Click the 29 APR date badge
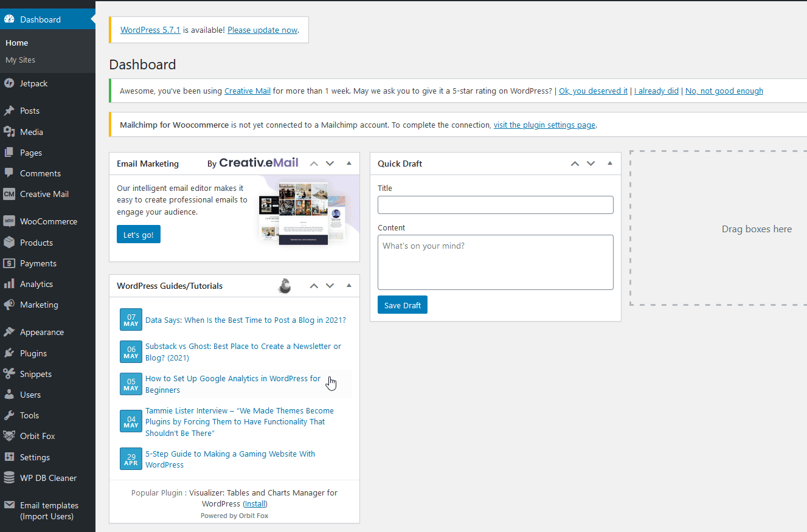The height and width of the screenshot is (532, 807). coord(131,459)
